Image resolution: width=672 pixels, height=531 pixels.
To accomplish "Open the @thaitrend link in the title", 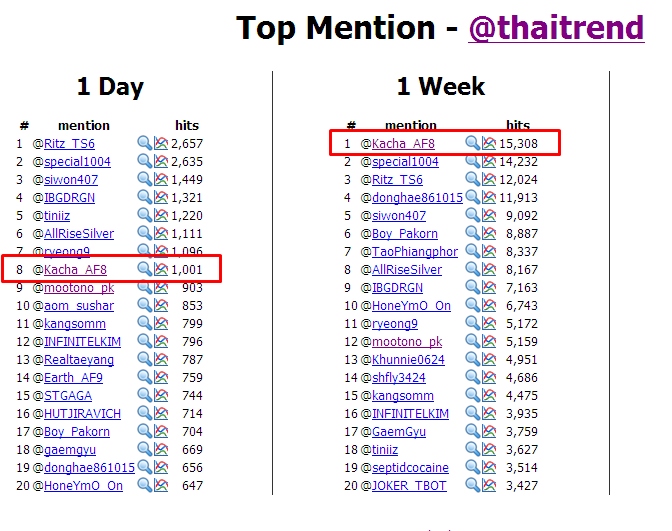I will (556, 28).
